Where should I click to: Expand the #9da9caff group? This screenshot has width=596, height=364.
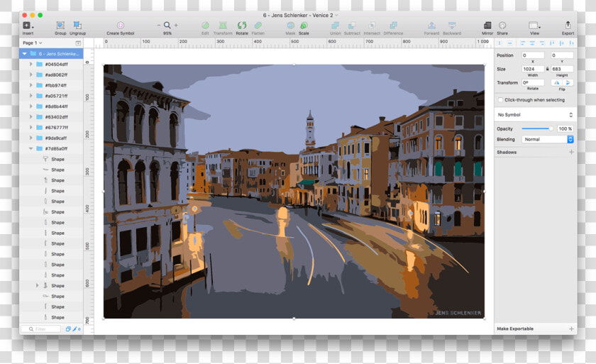coord(31,138)
